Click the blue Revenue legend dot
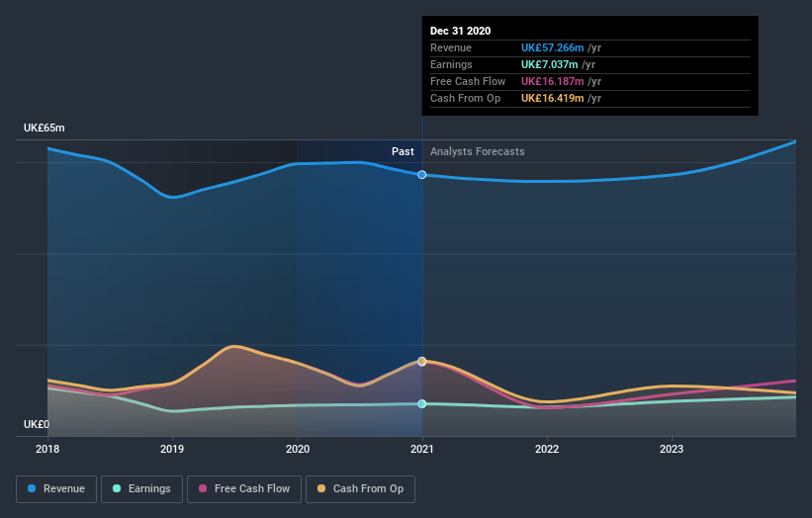This screenshot has height=518, width=812. click(x=32, y=488)
